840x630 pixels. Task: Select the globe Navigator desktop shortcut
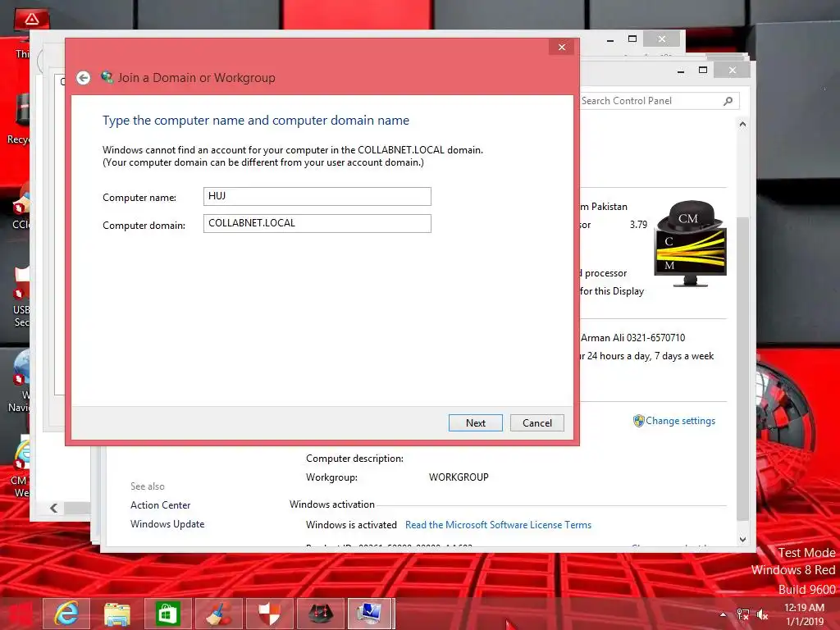pos(21,381)
